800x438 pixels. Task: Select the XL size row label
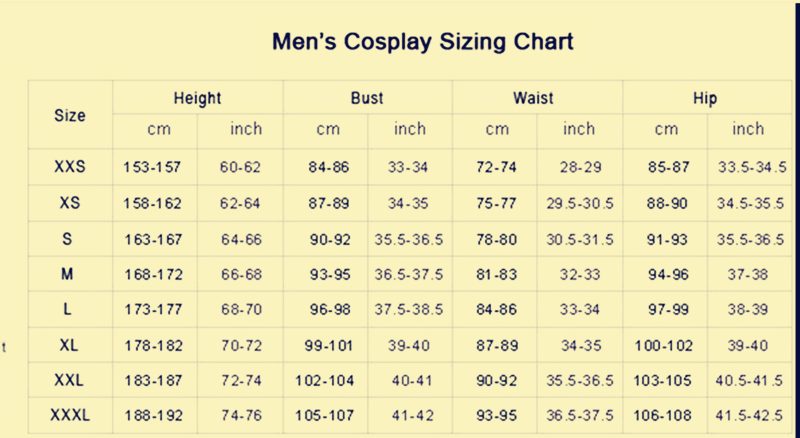click(69, 346)
